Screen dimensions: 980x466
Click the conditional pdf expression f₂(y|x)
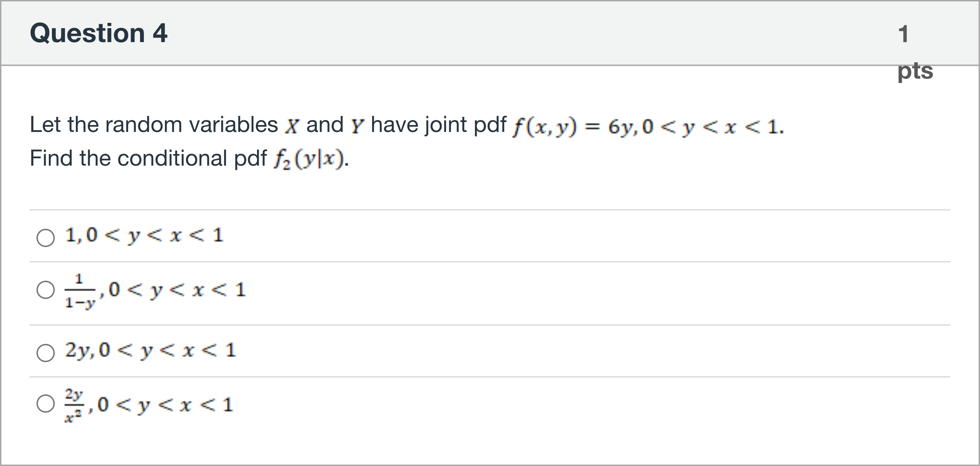[x=309, y=159]
